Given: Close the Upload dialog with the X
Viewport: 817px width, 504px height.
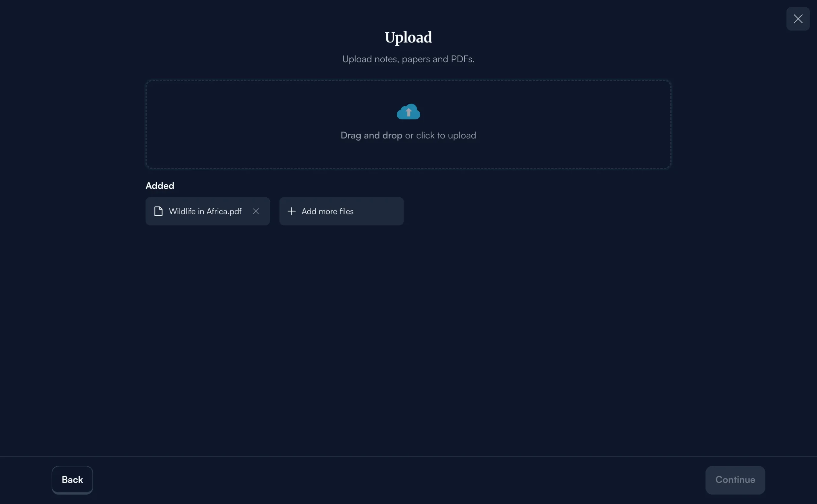Looking at the screenshot, I should click(798, 19).
